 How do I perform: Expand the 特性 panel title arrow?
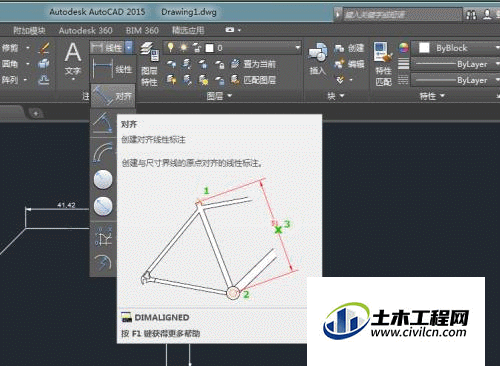pos(443,96)
